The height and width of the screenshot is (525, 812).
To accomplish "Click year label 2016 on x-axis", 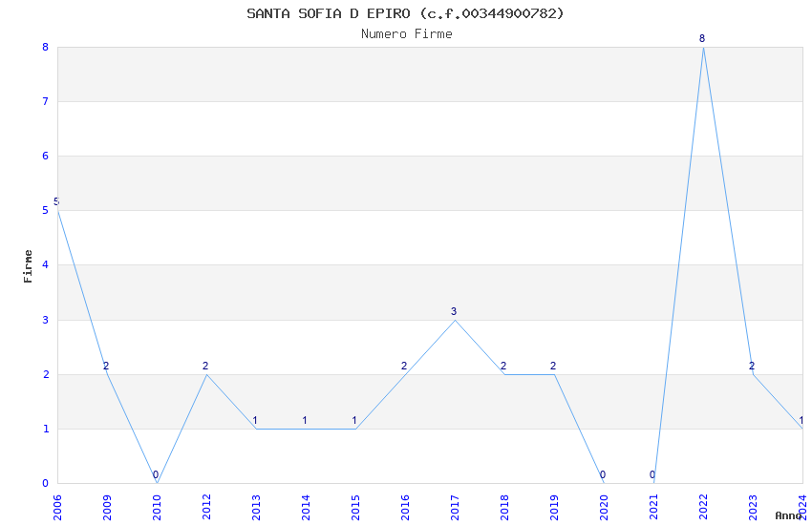I will (405, 508).
